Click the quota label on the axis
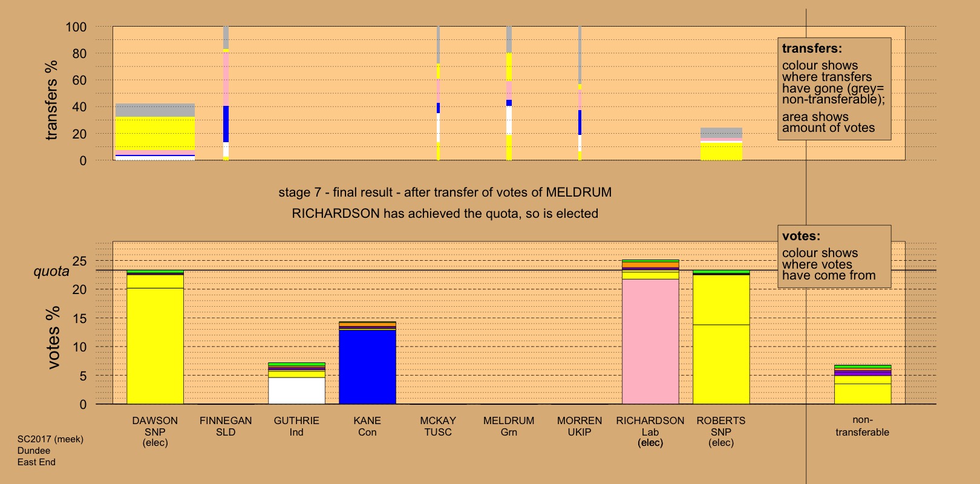 pyautogui.click(x=51, y=271)
